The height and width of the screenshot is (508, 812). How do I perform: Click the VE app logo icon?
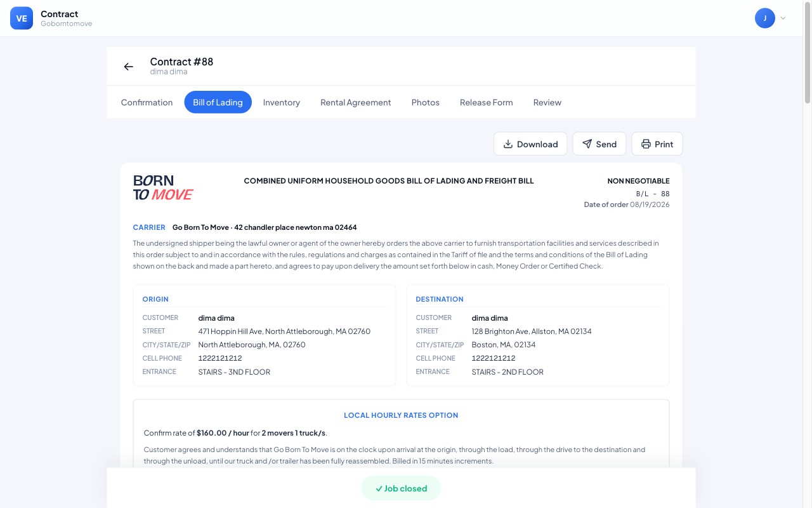tap(22, 18)
